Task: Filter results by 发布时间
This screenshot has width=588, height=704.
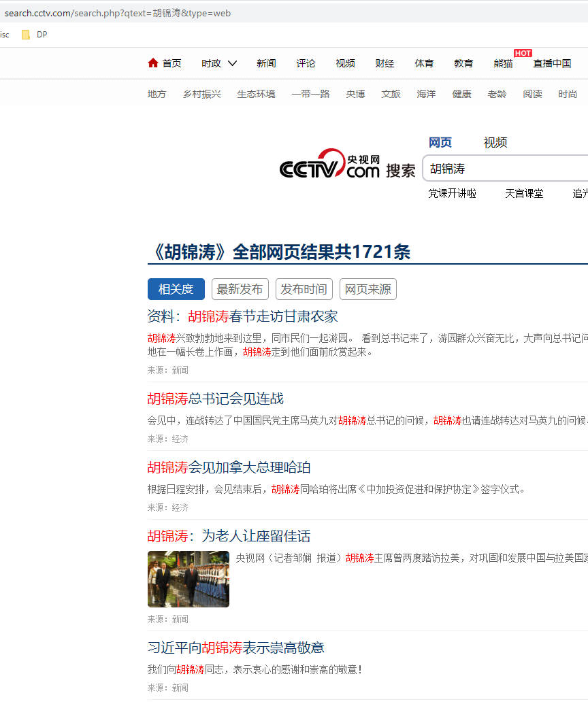Action: 304,289
